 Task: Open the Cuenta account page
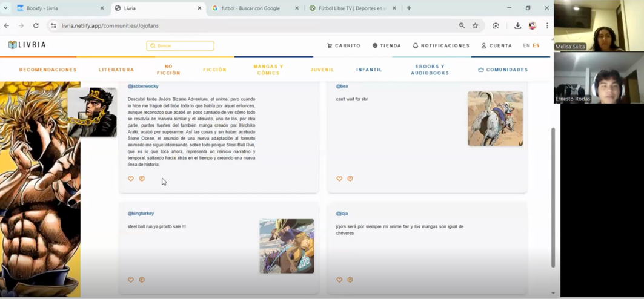coord(497,45)
